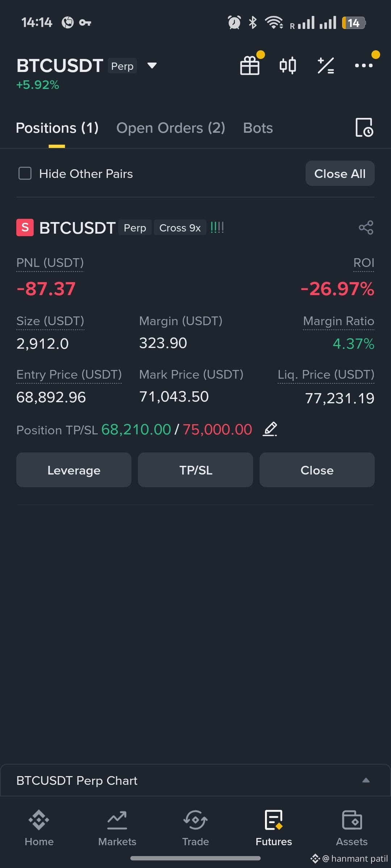Tap the Close All button
Screen dimensions: 391x868
point(340,173)
